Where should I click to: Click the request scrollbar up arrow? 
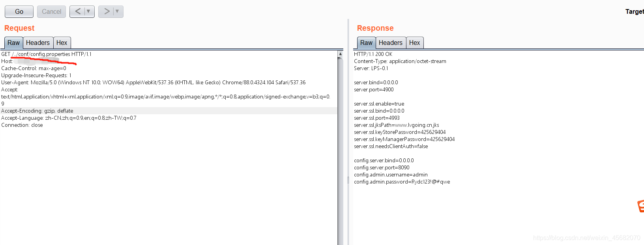point(340,54)
